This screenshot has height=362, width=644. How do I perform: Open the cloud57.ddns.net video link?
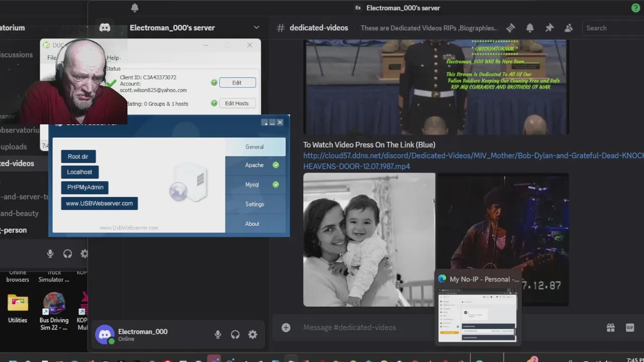473,161
